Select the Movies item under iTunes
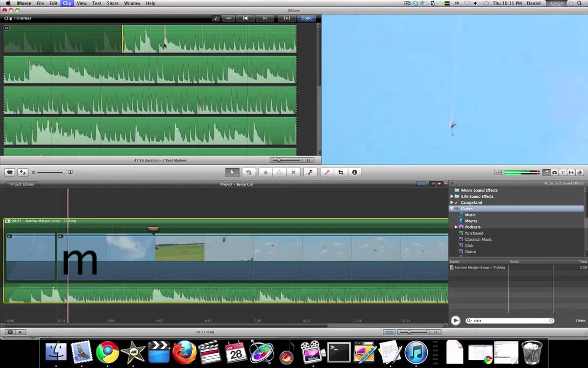 pyautogui.click(x=471, y=221)
